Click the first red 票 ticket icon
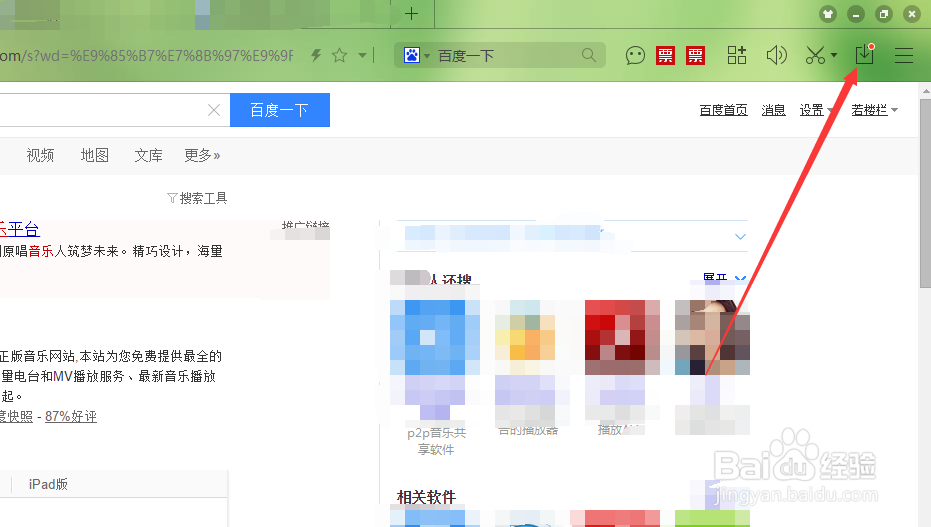The image size is (931, 527). (665, 56)
